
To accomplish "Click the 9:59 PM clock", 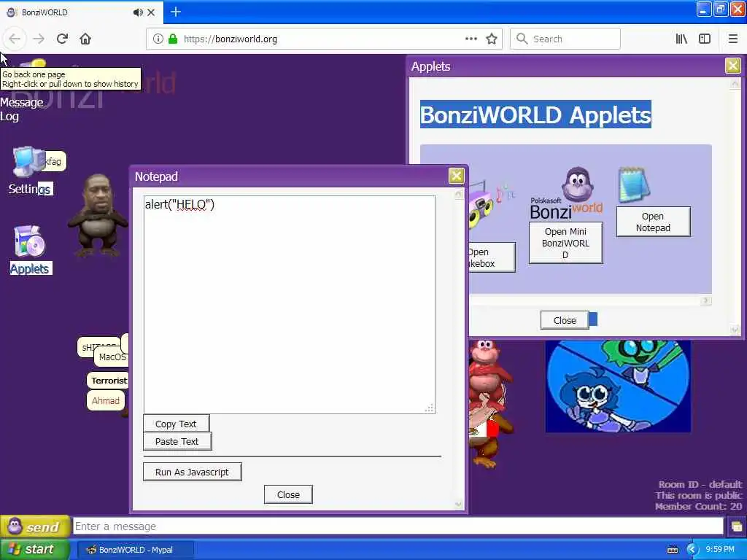I will (x=720, y=550).
